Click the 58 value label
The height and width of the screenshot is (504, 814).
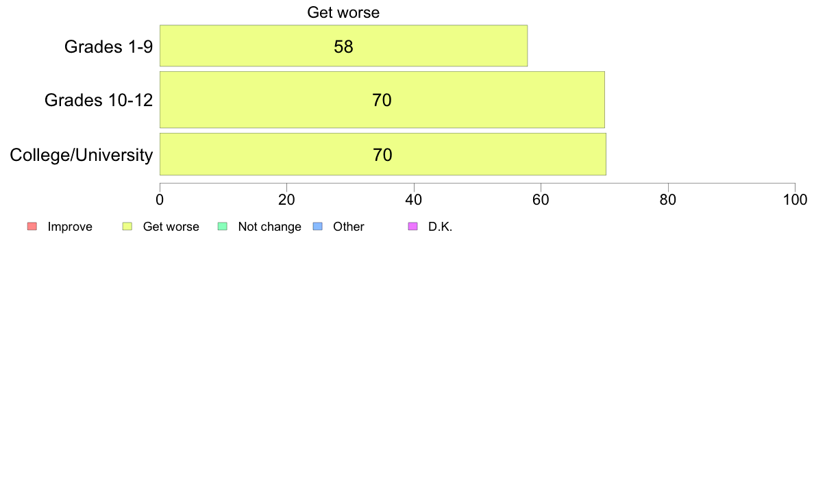point(344,47)
